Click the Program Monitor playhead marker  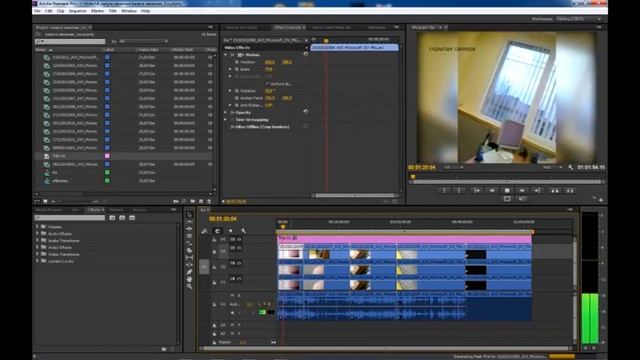point(413,177)
